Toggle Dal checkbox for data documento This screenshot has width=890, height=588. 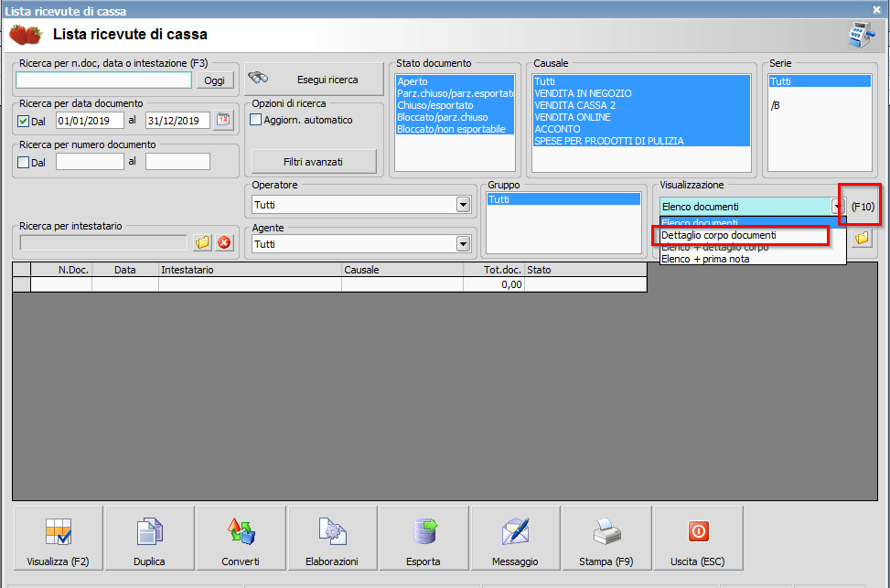[x=23, y=121]
